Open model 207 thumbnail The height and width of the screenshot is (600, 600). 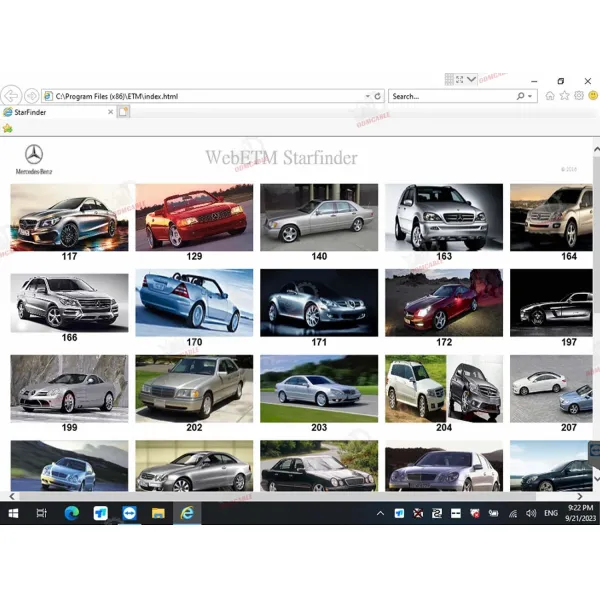click(551, 388)
